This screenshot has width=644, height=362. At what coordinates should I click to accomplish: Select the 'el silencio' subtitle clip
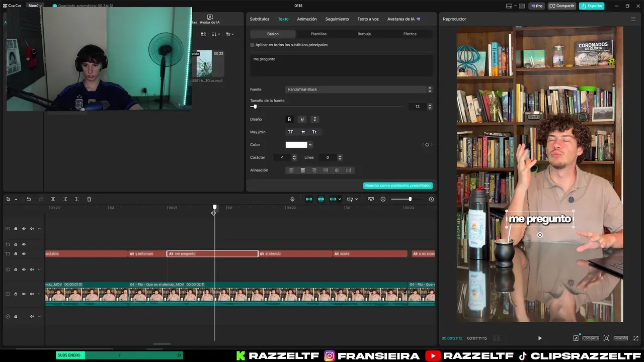coord(295,254)
